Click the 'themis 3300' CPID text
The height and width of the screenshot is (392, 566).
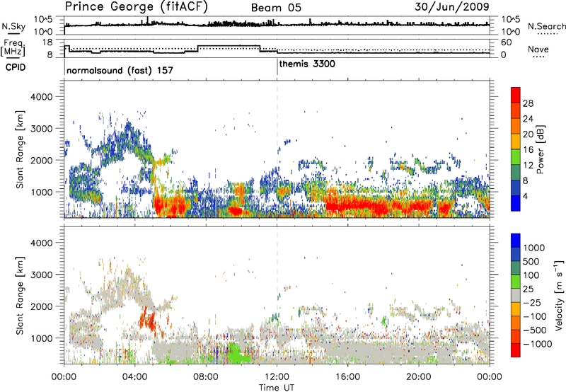click(x=307, y=64)
